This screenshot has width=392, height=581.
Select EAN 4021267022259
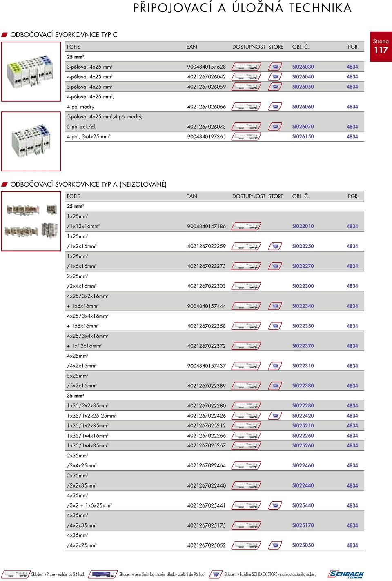point(206,246)
